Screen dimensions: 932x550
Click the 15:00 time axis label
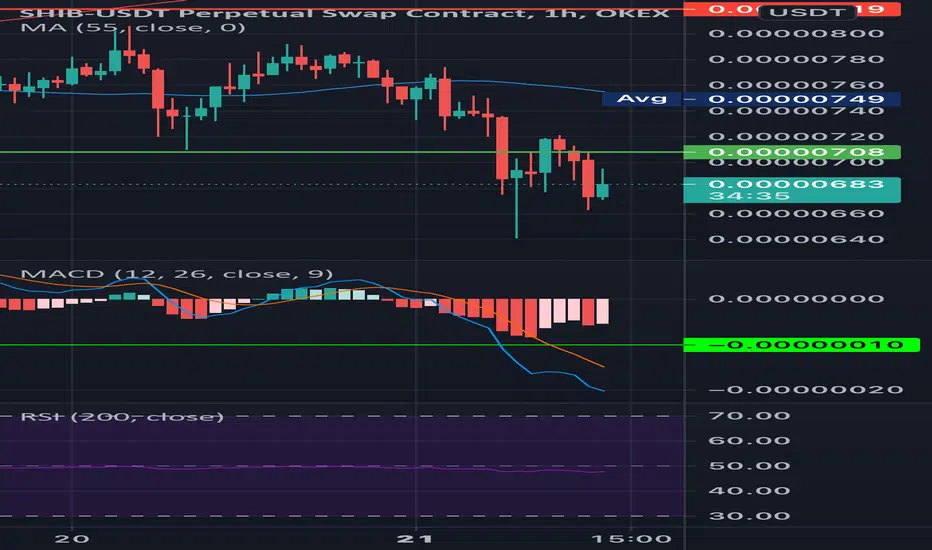(631, 539)
